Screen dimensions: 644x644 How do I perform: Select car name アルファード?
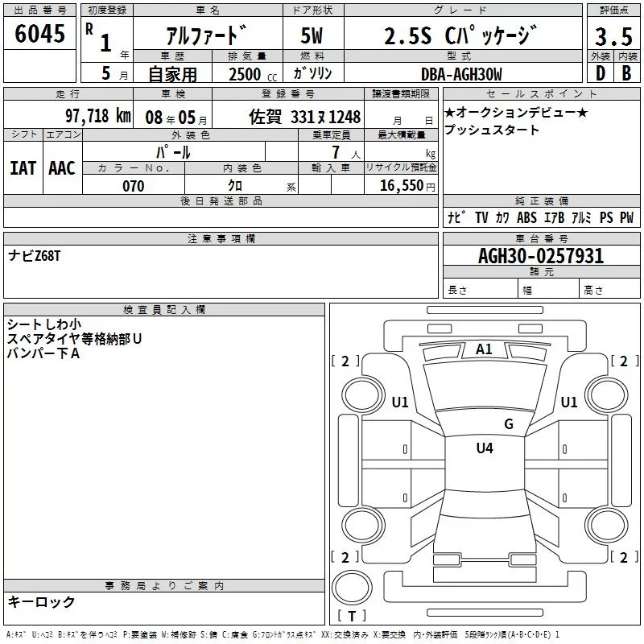click(207, 35)
